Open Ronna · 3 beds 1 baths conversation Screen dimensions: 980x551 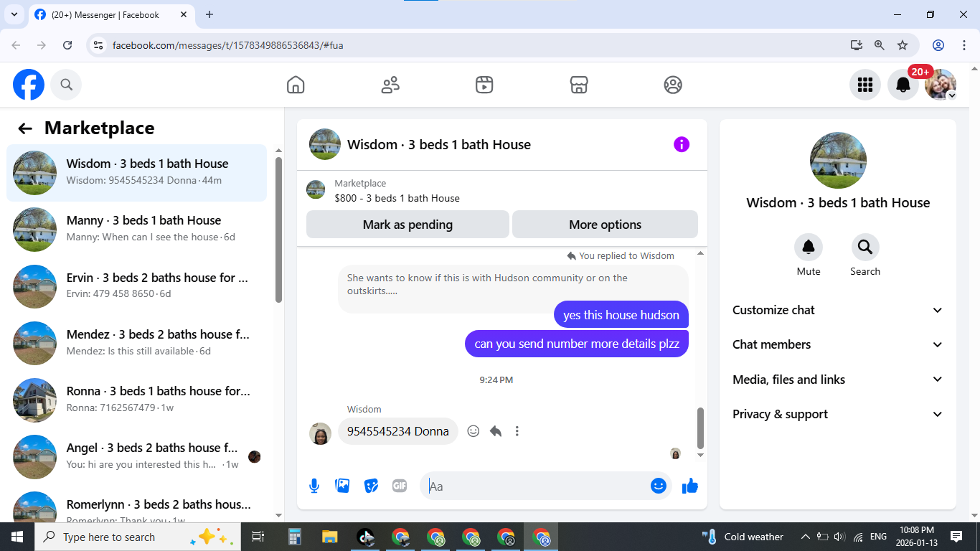click(x=136, y=400)
